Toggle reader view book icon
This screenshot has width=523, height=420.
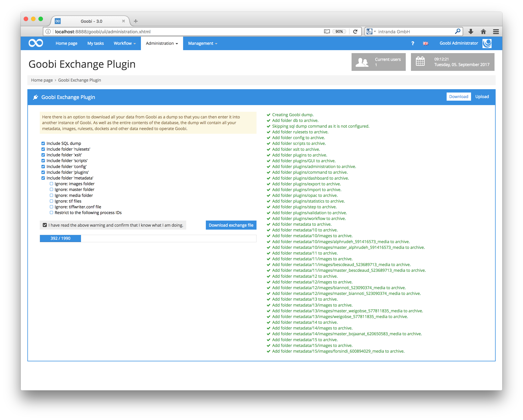327,31
